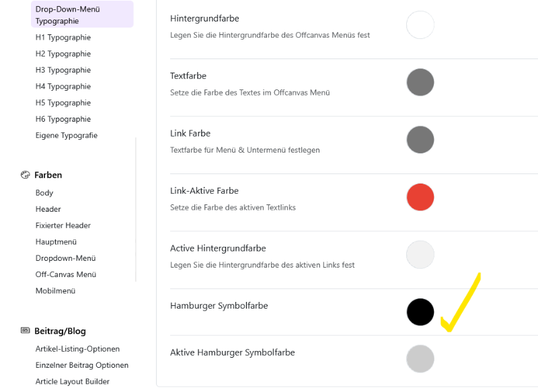Go to Off-Canvas Menü colors
The width and height of the screenshot is (538, 392).
(x=66, y=274)
